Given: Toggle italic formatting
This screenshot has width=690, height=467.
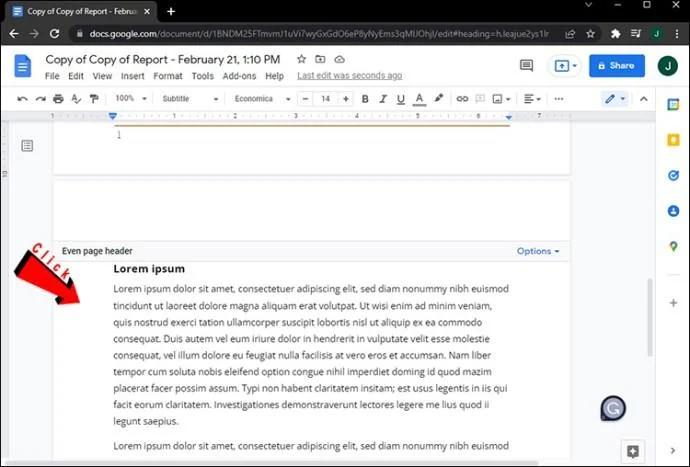Looking at the screenshot, I should (383, 99).
